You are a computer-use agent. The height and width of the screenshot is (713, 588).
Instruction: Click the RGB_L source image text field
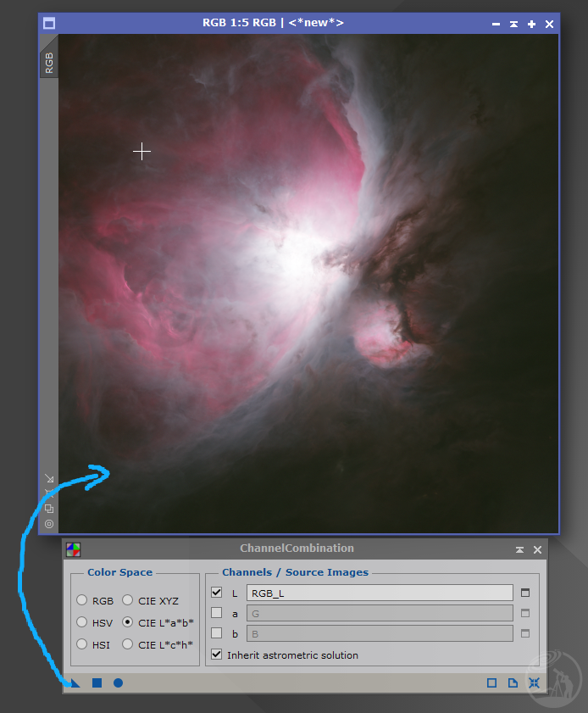pos(380,593)
